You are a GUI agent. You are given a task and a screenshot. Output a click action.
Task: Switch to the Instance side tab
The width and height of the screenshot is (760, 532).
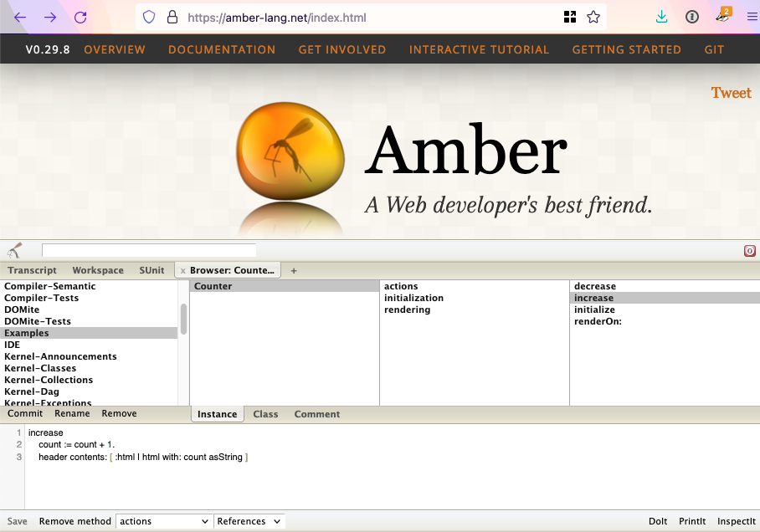217,414
